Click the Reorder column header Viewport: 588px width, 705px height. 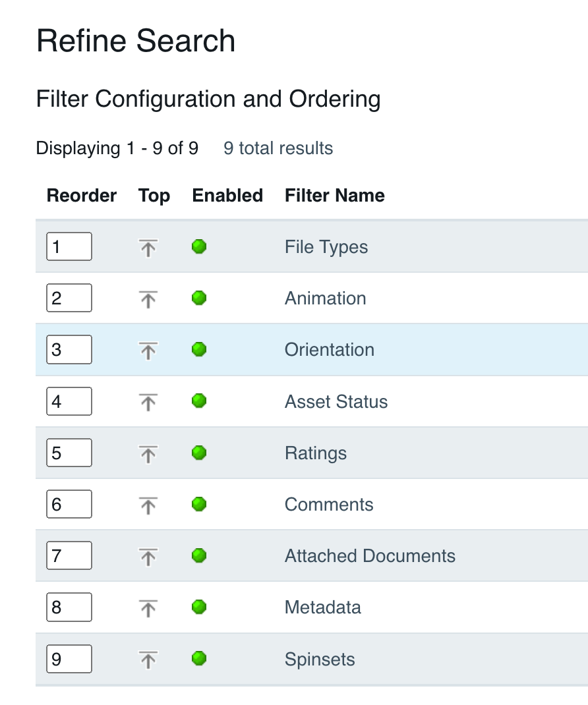click(x=81, y=195)
